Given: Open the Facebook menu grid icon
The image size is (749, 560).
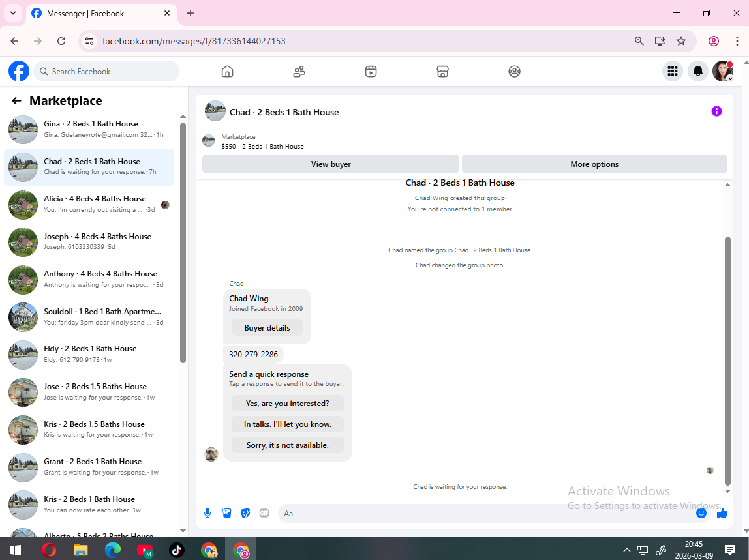Looking at the screenshot, I should tap(673, 71).
